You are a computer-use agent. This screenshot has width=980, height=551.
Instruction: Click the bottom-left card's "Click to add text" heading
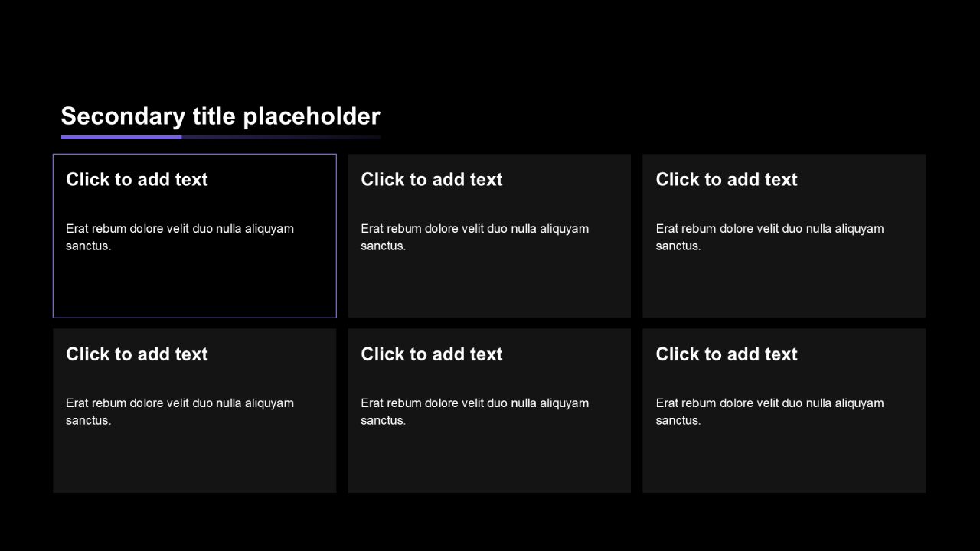coord(137,354)
